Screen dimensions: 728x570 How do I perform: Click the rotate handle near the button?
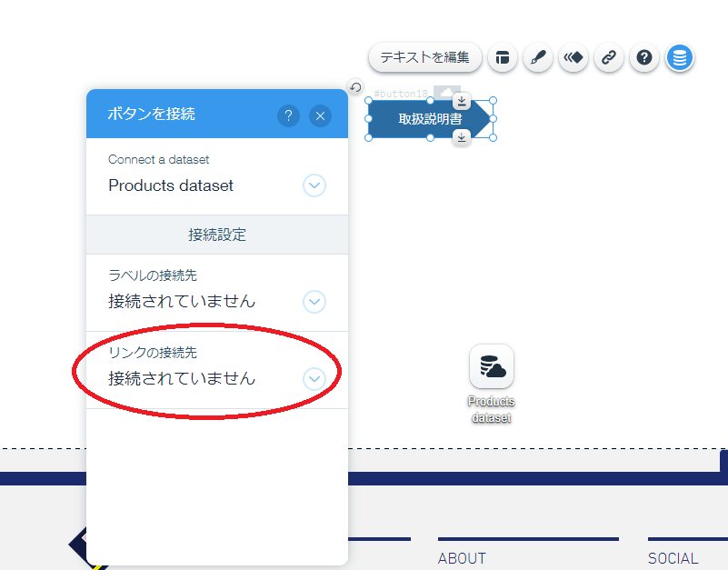click(x=355, y=87)
